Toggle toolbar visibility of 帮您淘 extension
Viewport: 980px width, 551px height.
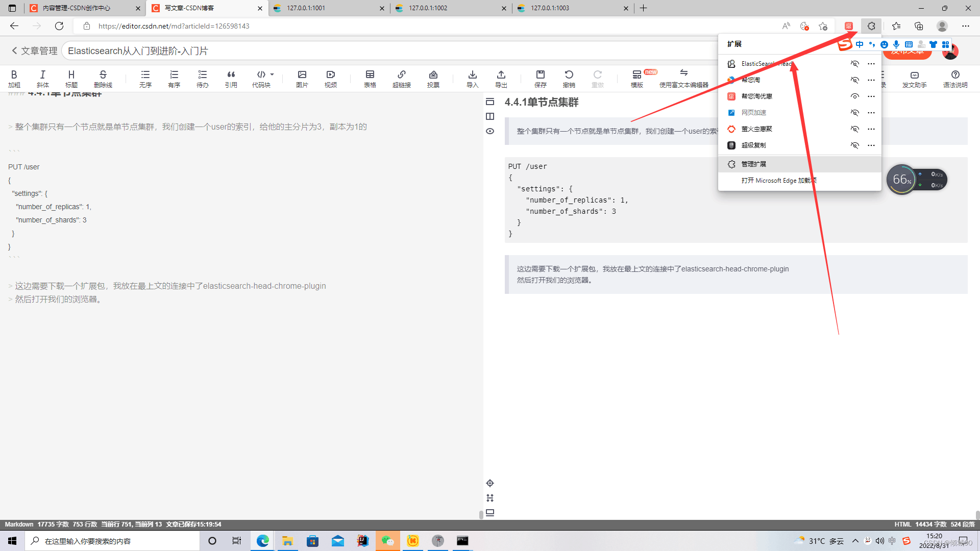coord(855,80)
